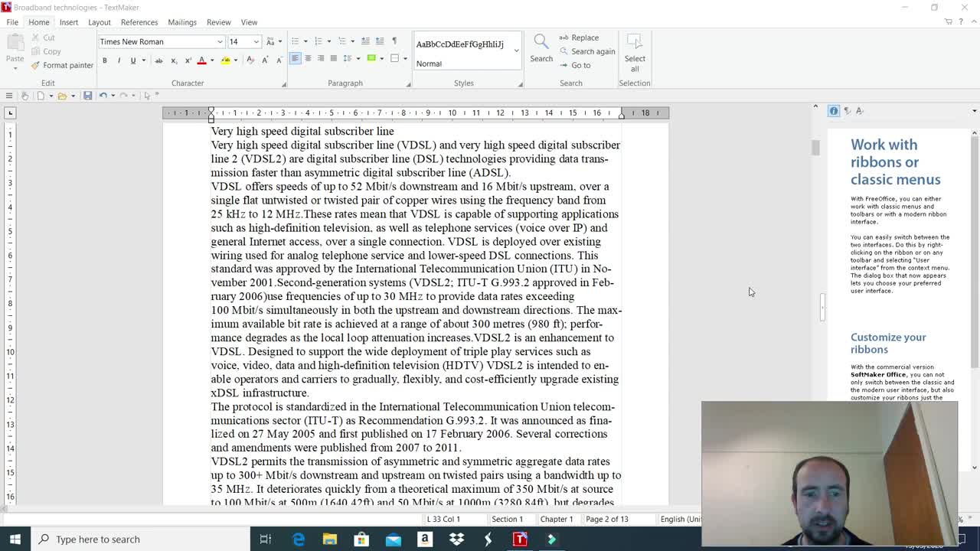Show the sidebar info panel icon
Viewport: 980px width, 551px height.
pos(834,111)
